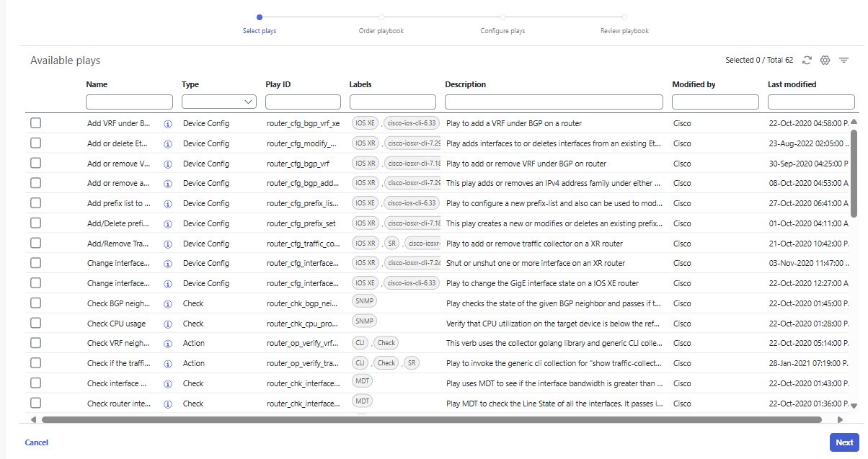Show info for Add/Delete prefi... play

point(167,224)
